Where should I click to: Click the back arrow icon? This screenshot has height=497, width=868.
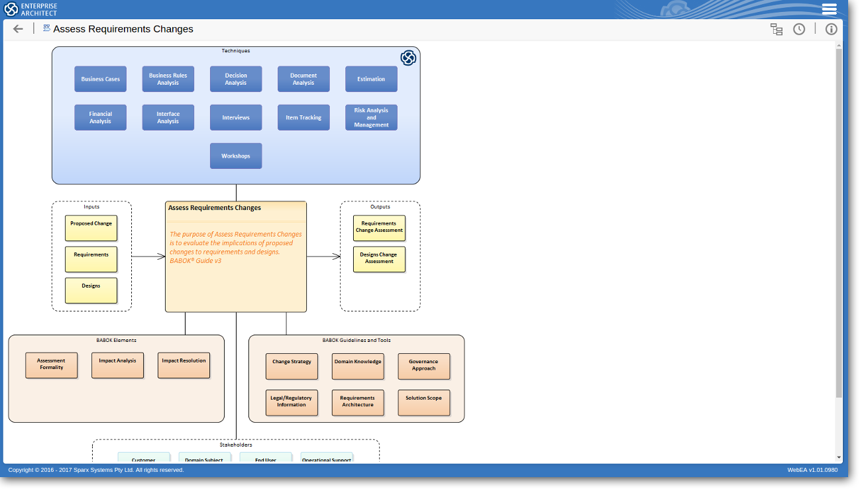pyautogui.click(x=18, y=29)
